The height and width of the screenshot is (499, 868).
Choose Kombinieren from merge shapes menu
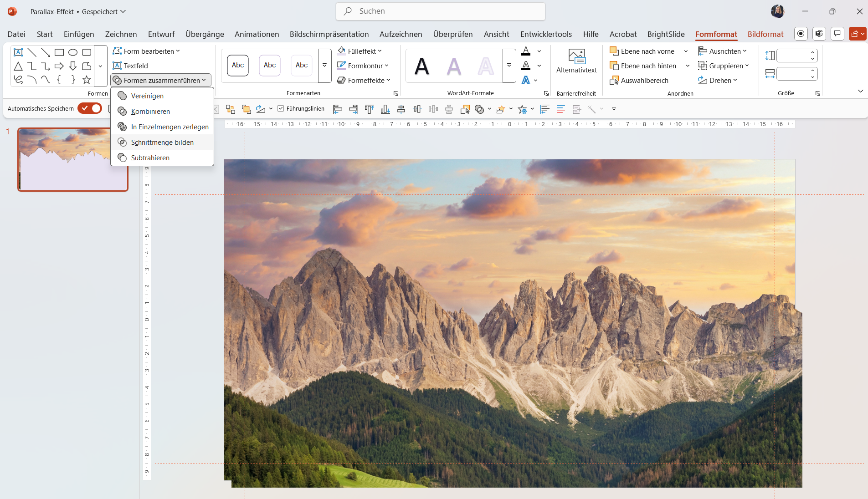pos(162,112)
